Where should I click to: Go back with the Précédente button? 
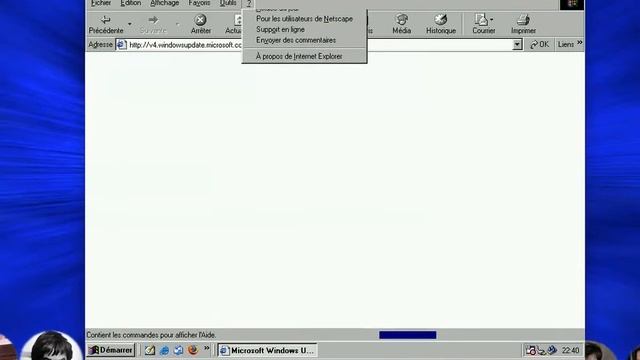106,24
